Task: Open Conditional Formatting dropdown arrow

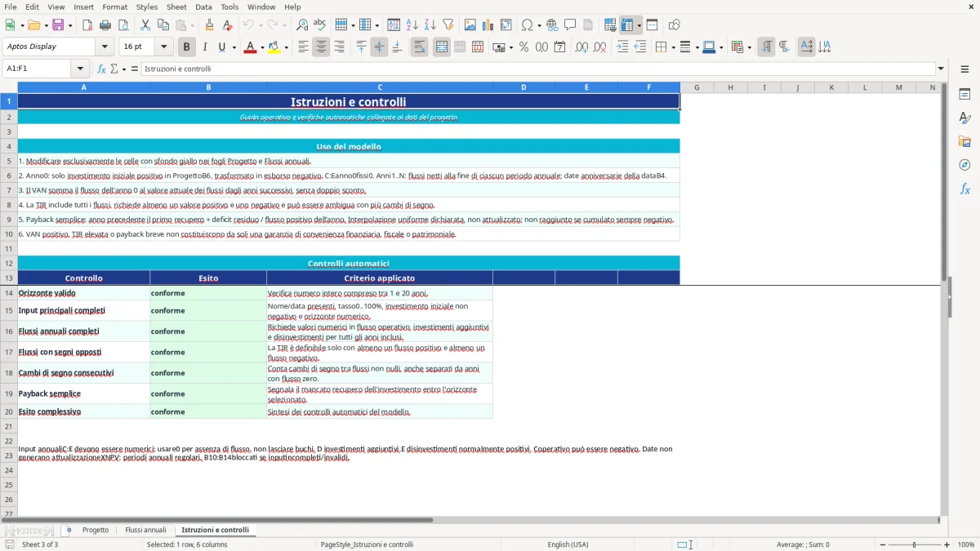Action: [x=749, y=47]
